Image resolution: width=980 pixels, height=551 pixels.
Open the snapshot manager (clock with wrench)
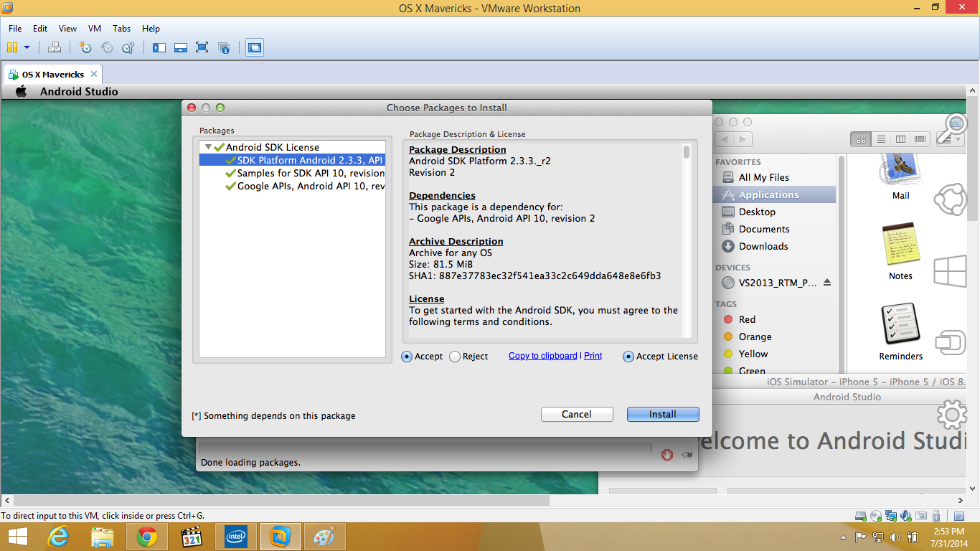click(128, 47)
